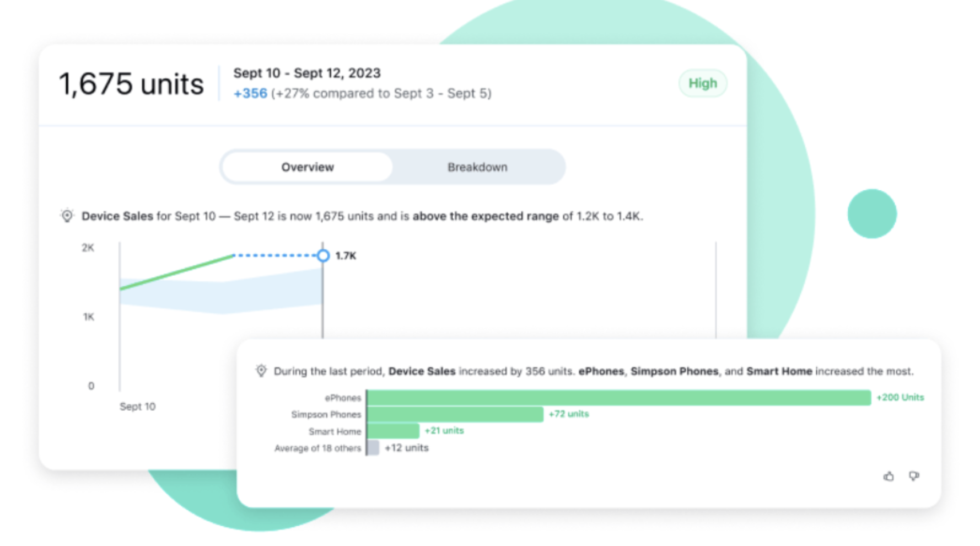Click the lightbulb icon in the breakdown popup
The image size is (980, 546).
tap(262, 371)
